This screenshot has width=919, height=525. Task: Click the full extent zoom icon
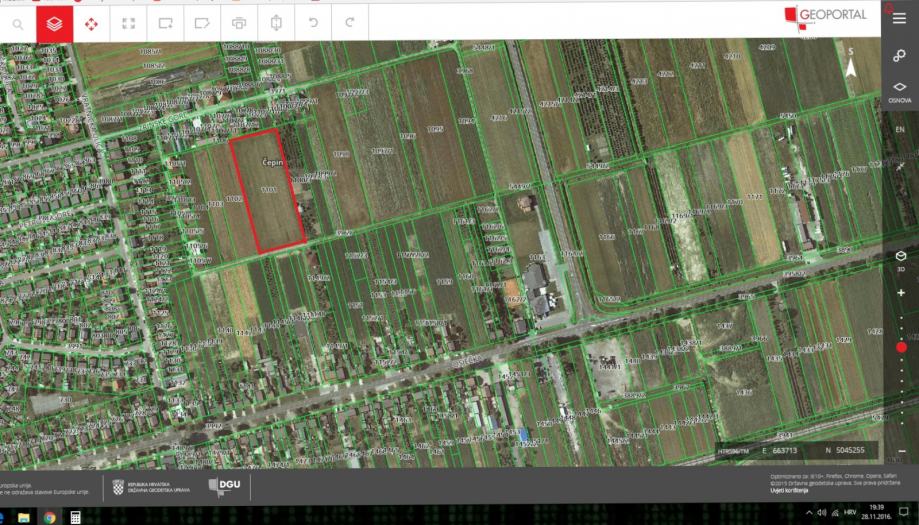[128, 24]
